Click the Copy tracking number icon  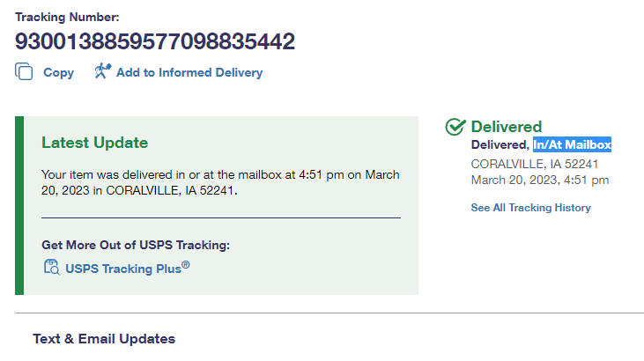coord(24,72)
